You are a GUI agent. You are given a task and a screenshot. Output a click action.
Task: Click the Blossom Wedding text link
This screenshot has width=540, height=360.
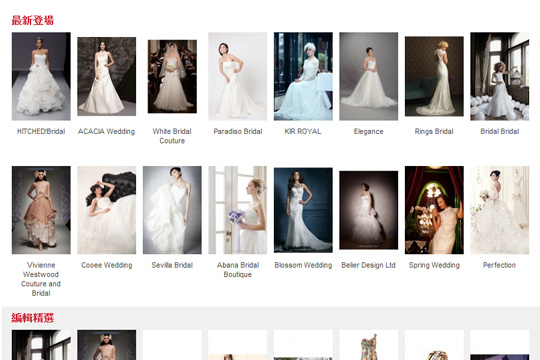(303, 265)
